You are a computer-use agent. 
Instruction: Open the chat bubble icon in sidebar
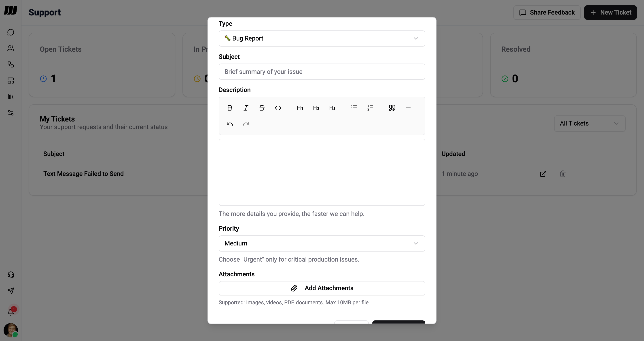pos(11,32)
